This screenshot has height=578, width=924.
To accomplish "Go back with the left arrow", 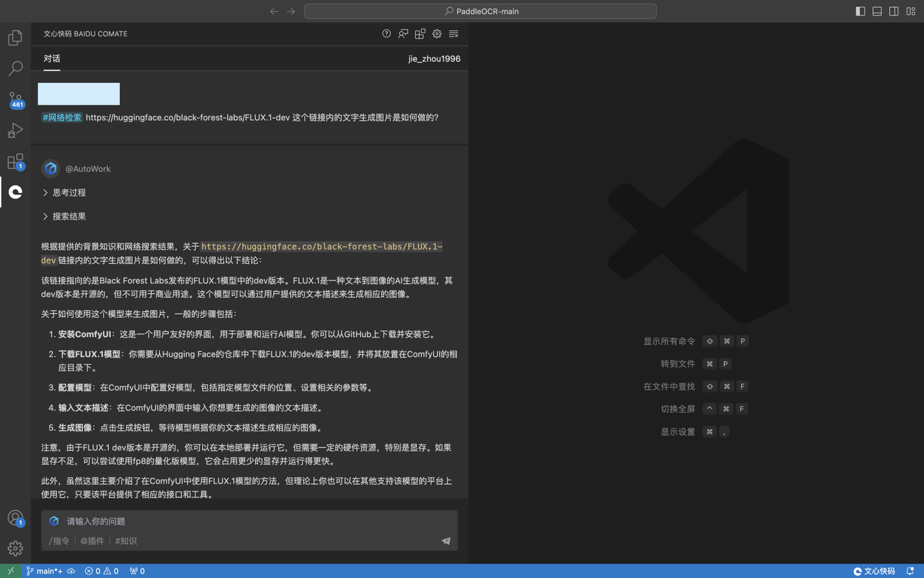I will point(274,11).
